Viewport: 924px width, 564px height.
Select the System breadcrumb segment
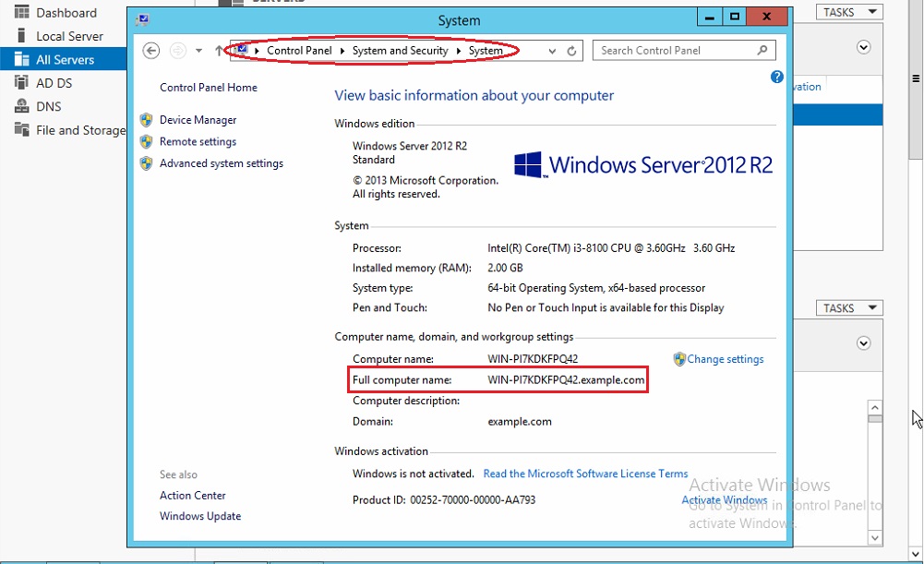(x=486, y=51)
